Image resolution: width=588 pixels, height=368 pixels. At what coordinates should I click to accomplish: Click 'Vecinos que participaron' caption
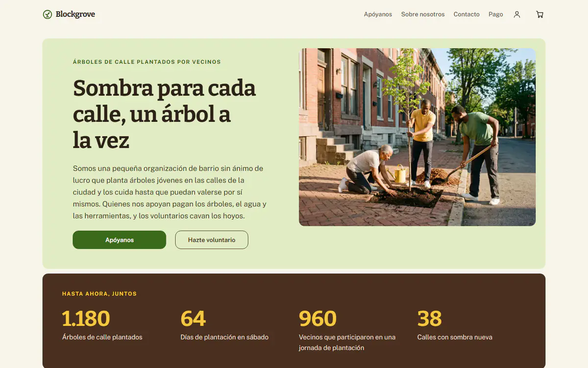pyautogui.click(x=347, y=342)
